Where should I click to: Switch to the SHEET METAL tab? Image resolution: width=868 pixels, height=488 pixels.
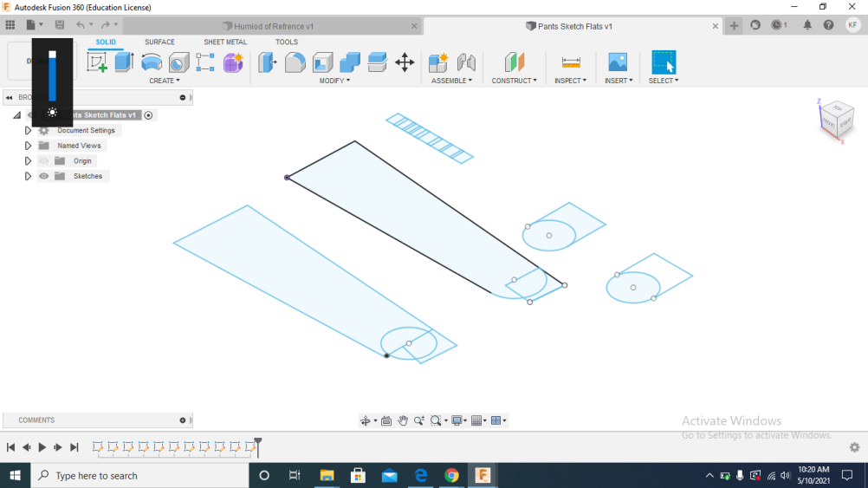coord(225,42)
